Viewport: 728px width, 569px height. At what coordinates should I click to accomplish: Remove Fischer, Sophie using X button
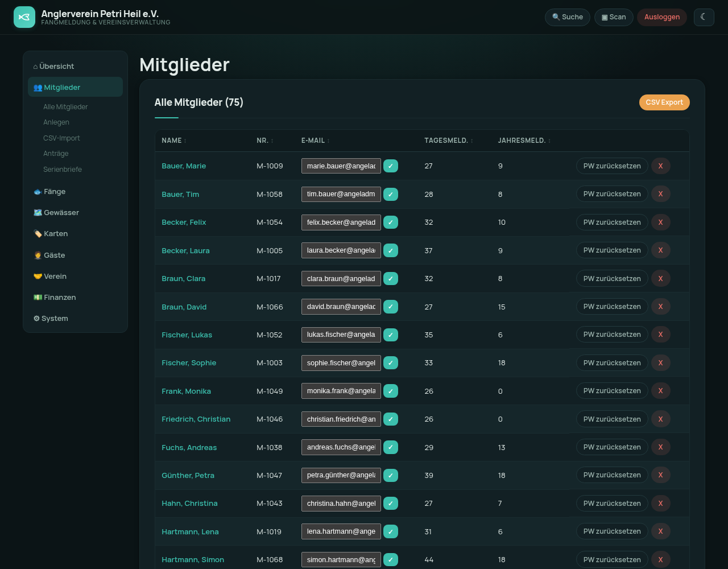coord(661,362)
